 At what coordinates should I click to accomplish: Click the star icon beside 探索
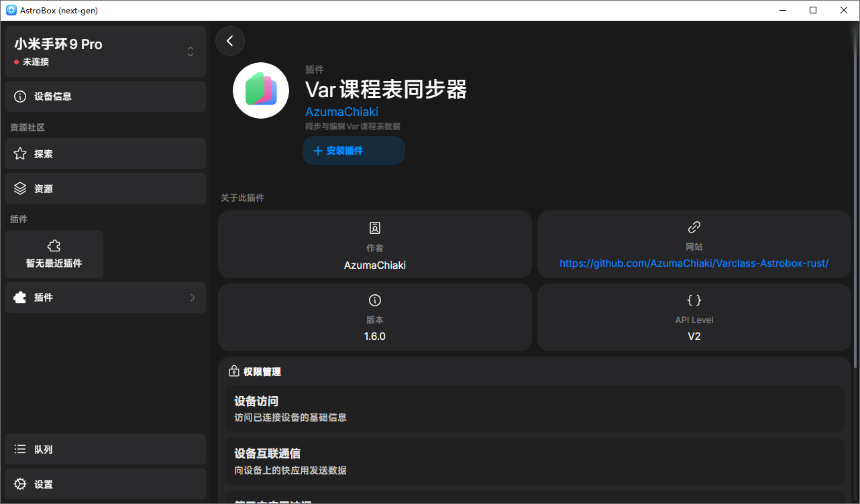click(x=20, y=153)
